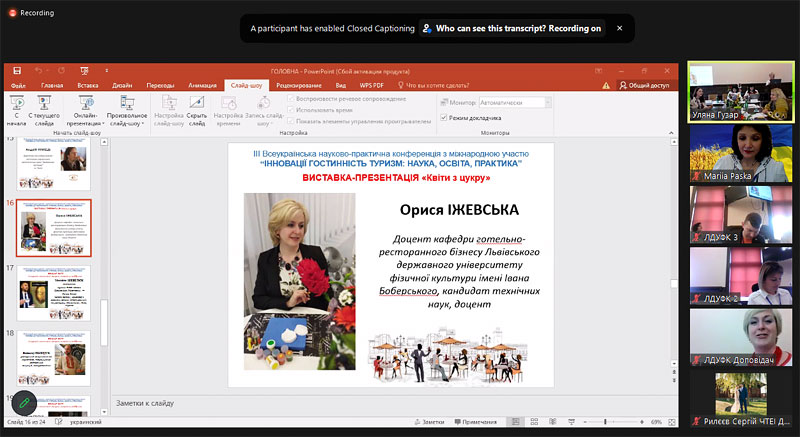
Task: Toggle Показать элементы управления проигрывателем checkbox
Action: 291,121
